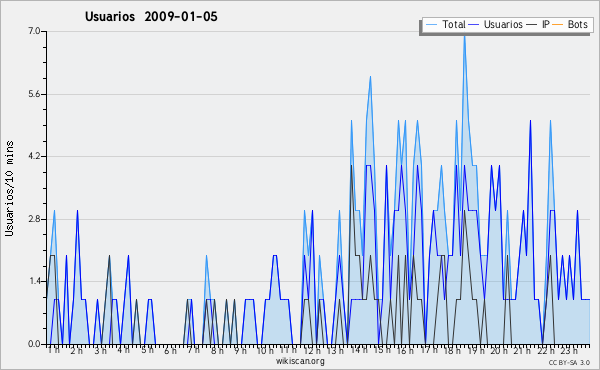Click the '19 h' x-axis label
Viewport: 600px width, 370px height.
click(x=476, y=351)
